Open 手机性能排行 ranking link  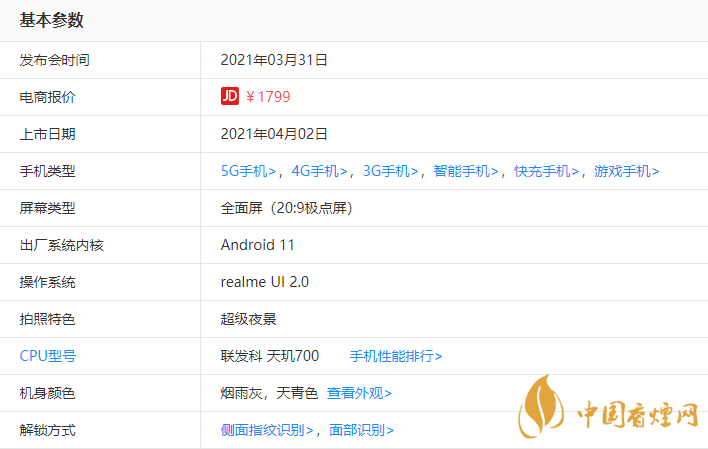[395, 356]
